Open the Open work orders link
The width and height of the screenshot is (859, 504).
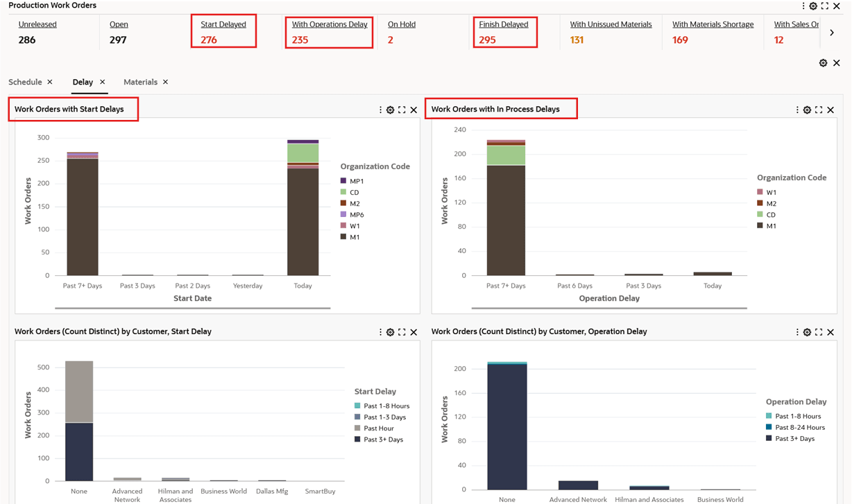click(x=119, y=24)
